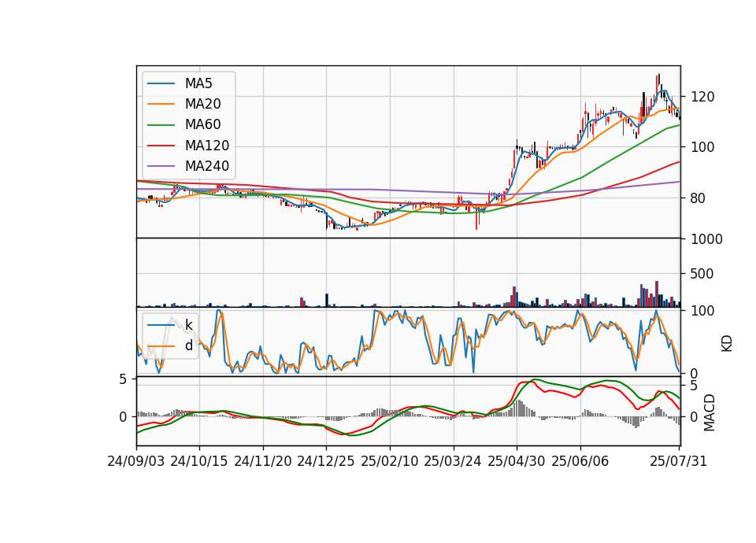Screen dimensions: 756x543
Task: Click the 1000 volume axis label
Action: (706, 239)
